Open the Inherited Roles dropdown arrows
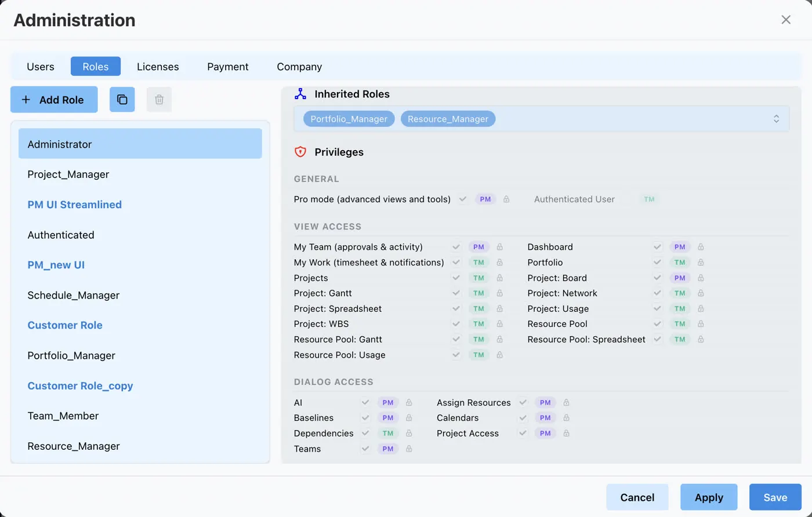Viewport: 812px width, 517px height. click(776, 119)
